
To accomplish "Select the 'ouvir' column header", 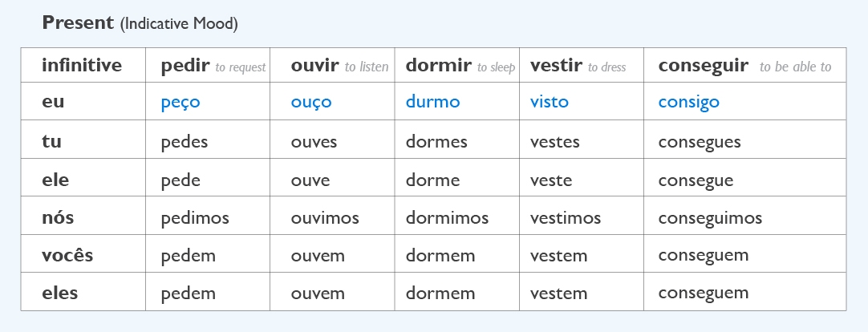I will [315, 66].
